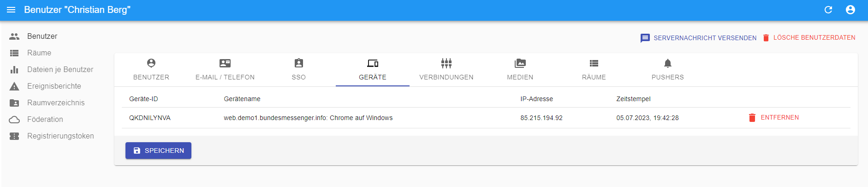This screenshot has height=187, width=868.
Task: Switch to the Pushers tab
Action: click(668, 70)
